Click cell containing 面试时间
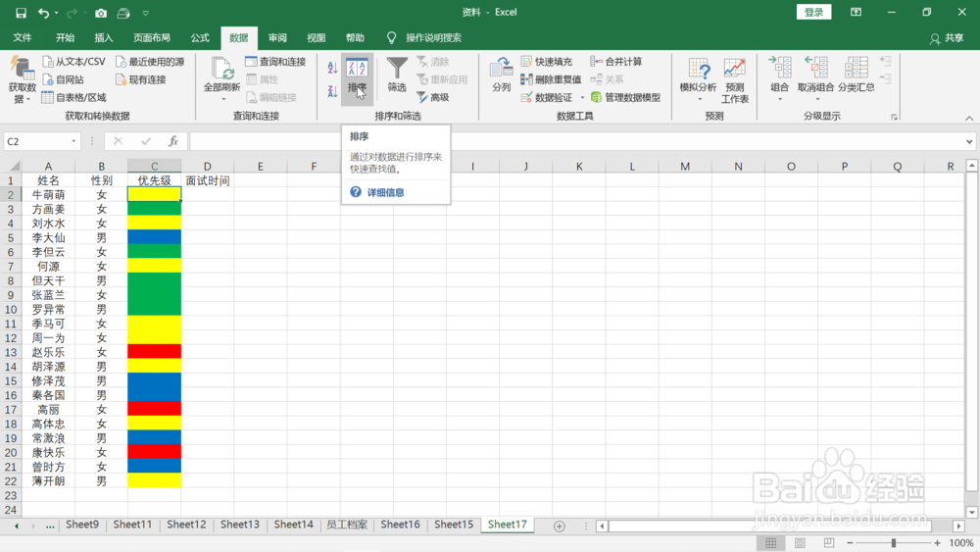 (208, 180)
